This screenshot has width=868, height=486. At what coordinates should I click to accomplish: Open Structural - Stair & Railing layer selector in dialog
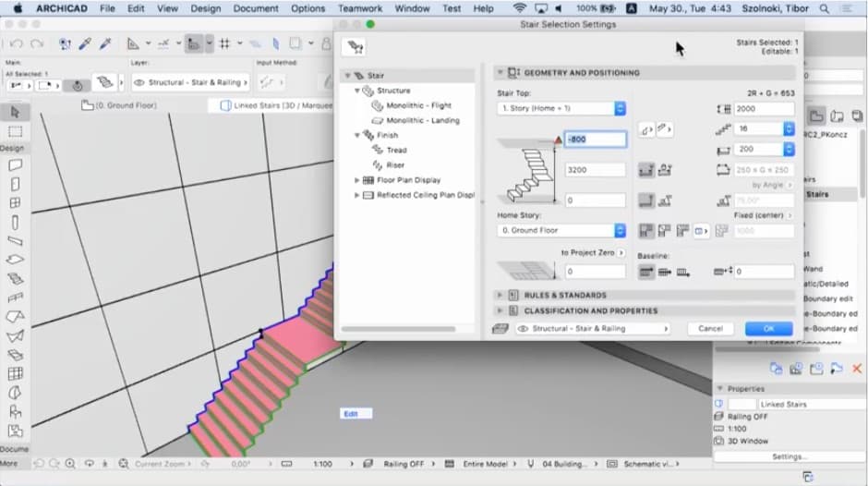592,329
